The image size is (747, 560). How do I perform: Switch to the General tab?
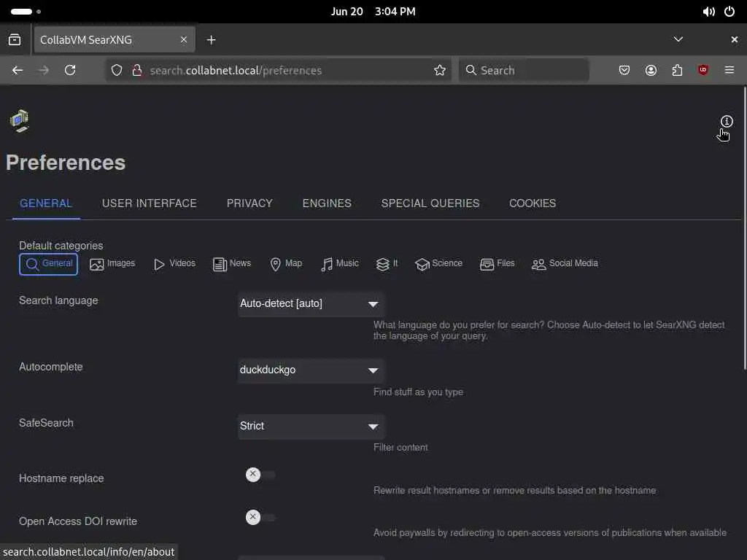[46, 203]
